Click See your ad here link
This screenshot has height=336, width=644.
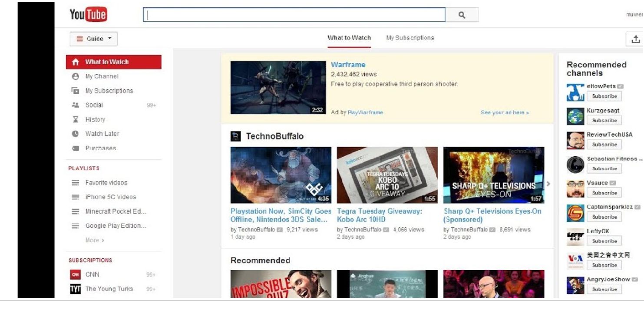pos(505,112)
